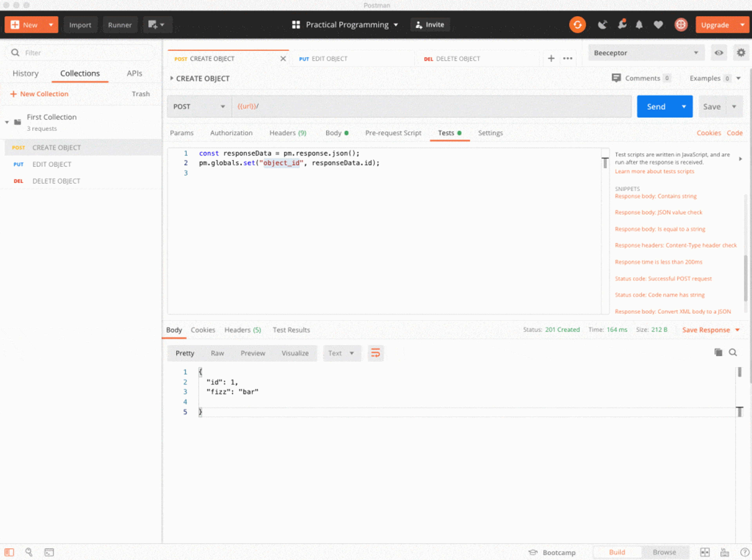Open Save Response dropdown
Viewport: 752px width, 560px height.
tap(711, 330)
